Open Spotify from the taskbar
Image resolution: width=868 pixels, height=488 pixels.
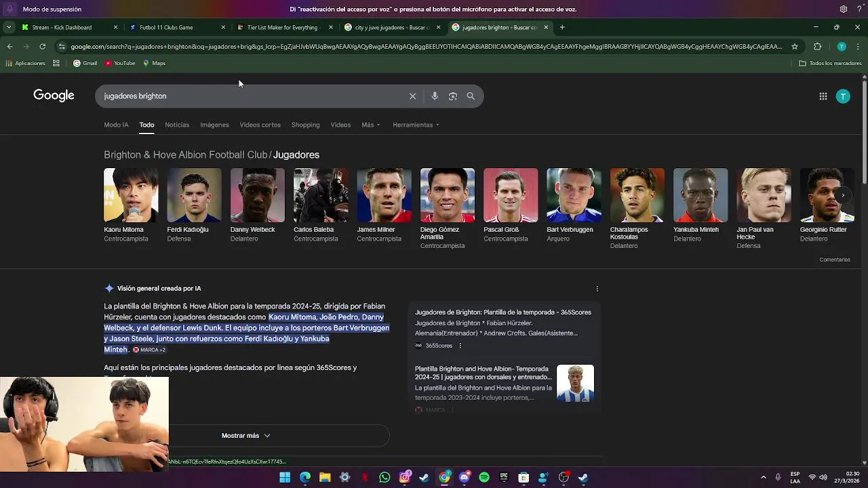(484, 478)
